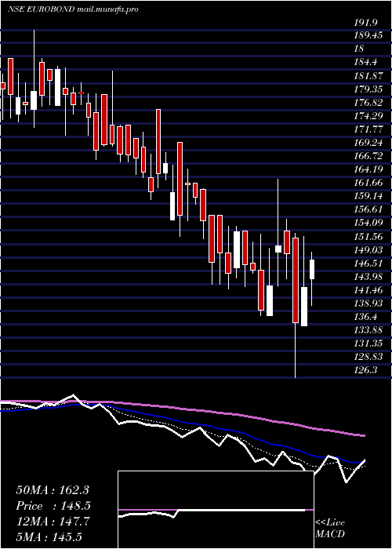Click the Live MACD label
The height and width of the screenshot is (549, 392).
330,529
